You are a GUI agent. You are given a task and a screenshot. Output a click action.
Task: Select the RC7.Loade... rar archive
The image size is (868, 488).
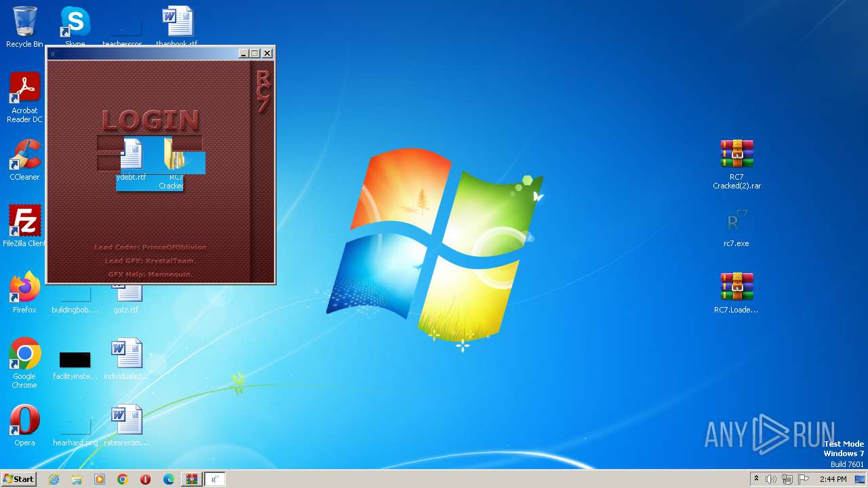coord(736,293)
